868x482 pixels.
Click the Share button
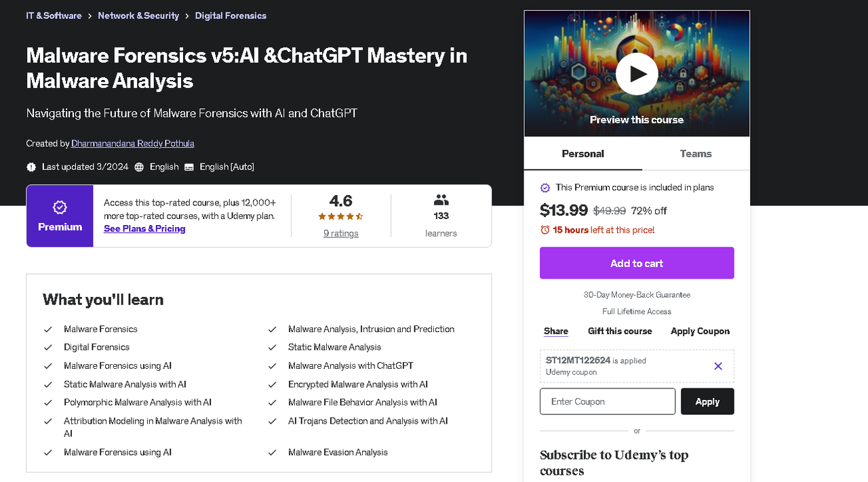point(556,332)
